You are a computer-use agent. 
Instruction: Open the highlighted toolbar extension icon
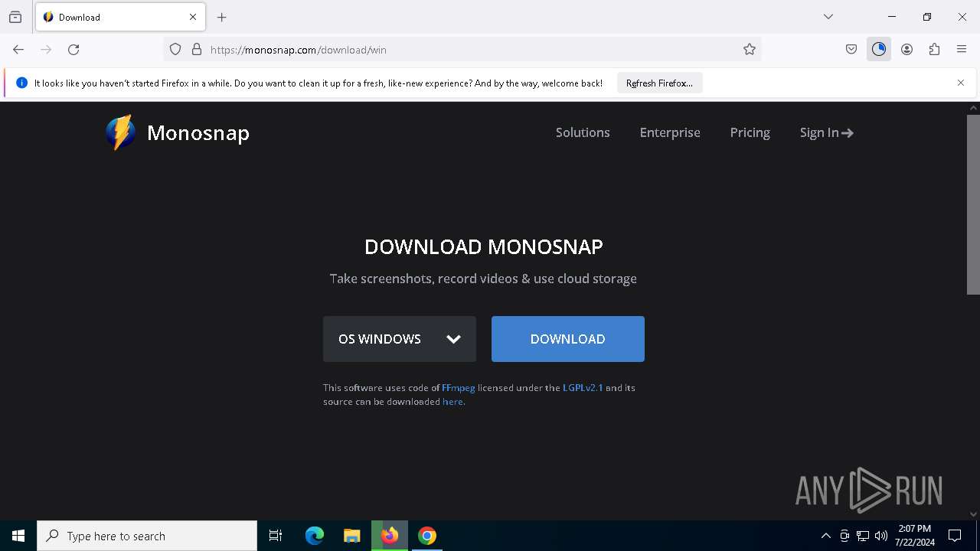(879, 50)
